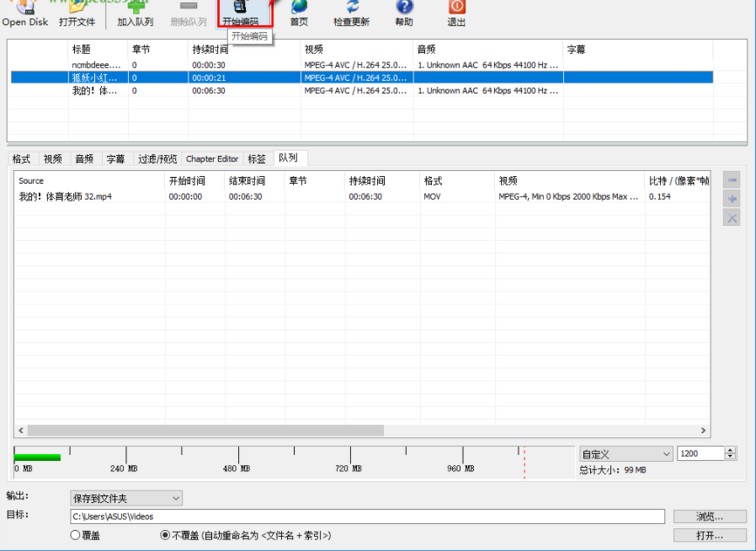The image size is (756, 551).
Task: Remove the selected queue item with X
Action: coord(732,219)
